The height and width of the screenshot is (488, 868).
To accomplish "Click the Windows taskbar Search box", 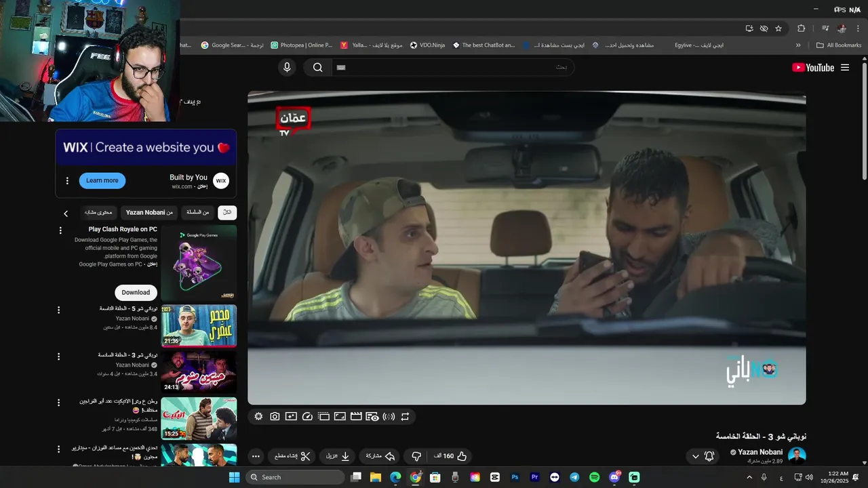I will (295, 477).
